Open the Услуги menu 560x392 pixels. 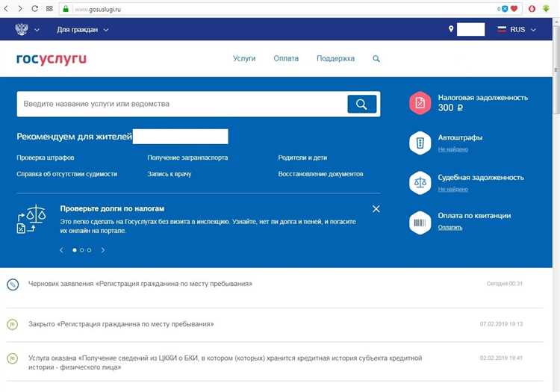tap(244, 58)
